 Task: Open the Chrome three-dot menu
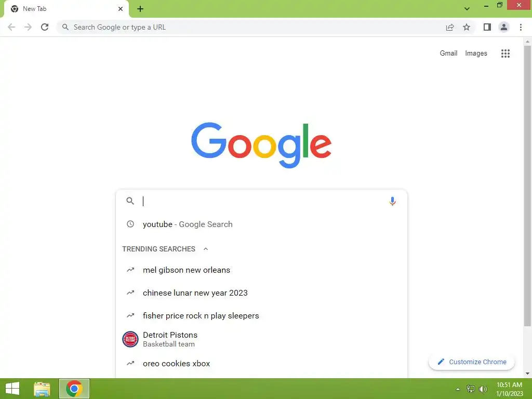coord(521,27)
